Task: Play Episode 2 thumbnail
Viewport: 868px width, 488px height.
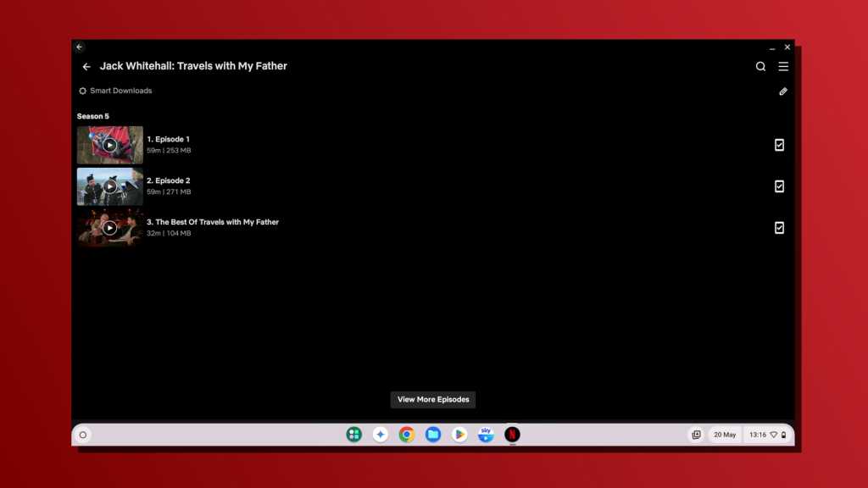Action: 109,186
